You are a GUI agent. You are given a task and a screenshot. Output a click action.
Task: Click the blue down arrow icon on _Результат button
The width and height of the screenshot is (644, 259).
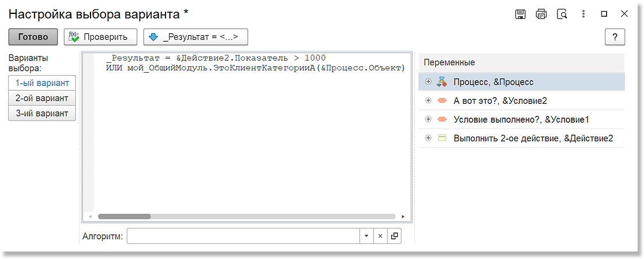(x=153, y=36)
